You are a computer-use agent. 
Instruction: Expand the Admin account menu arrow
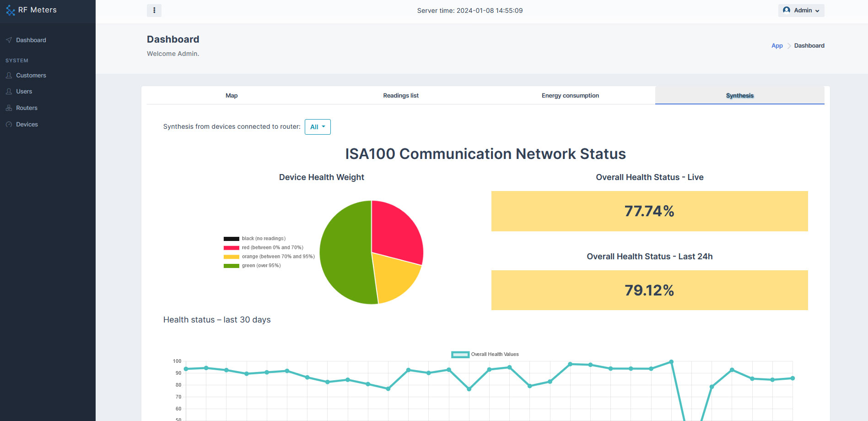[817, 11]
